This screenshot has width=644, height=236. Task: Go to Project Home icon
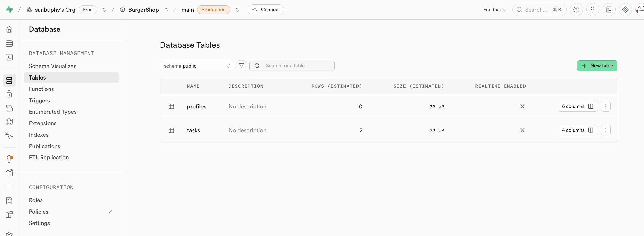click(x=9, y=30)
